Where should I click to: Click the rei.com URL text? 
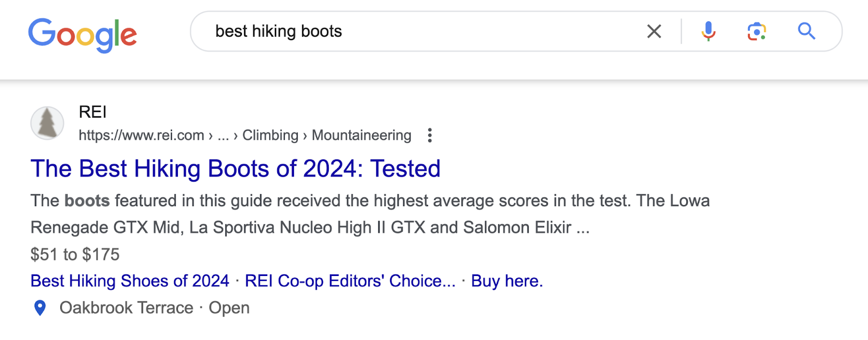[140, 135]
